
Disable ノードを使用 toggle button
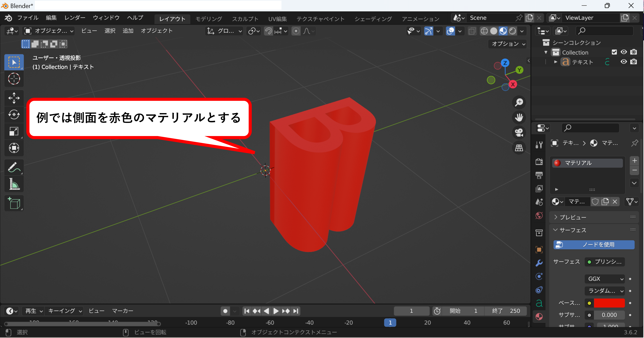(594, 245)
